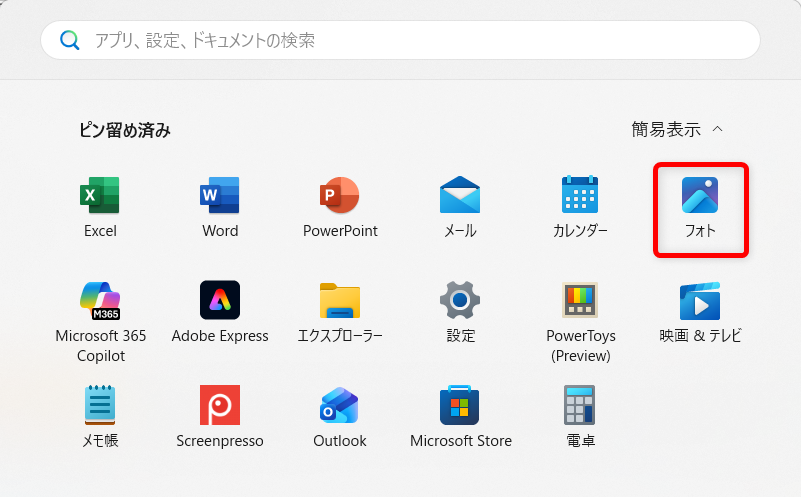Screen dimensions: 801x497
Task: Click the アプリ、設定、ドキュメントの検索 search box
Action: (x=400, y=40)
